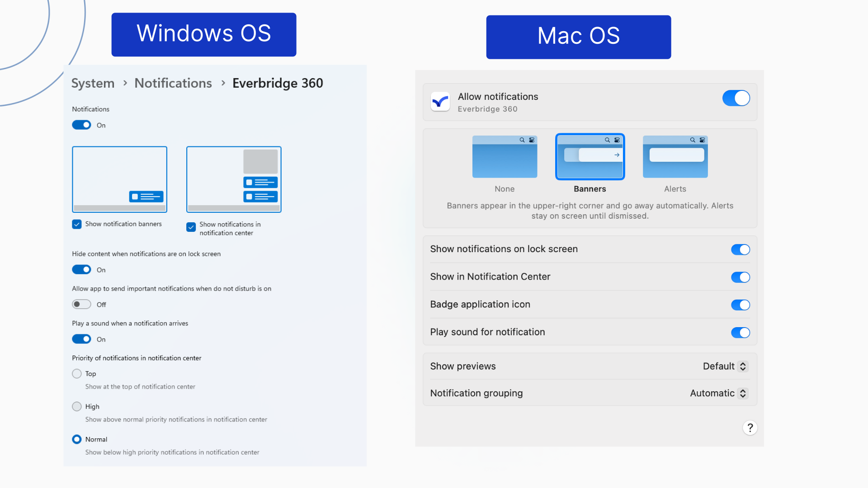
Task: Click System breadcrumb menu item
Action: coord(92,82)
